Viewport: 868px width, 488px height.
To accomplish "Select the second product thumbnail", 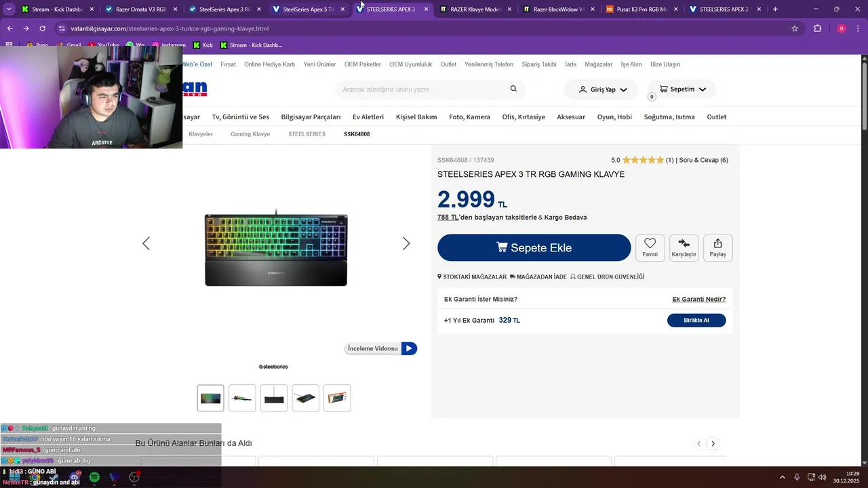I will 242,398.
